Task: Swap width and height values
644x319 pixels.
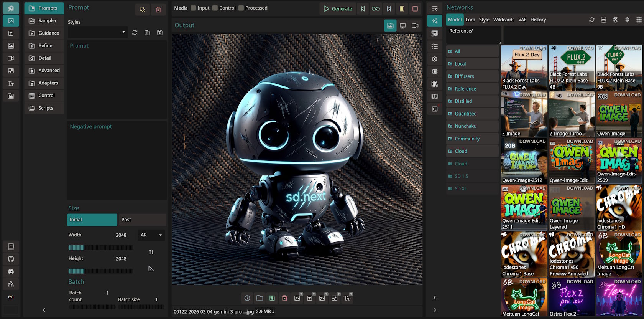Action: 151,252
